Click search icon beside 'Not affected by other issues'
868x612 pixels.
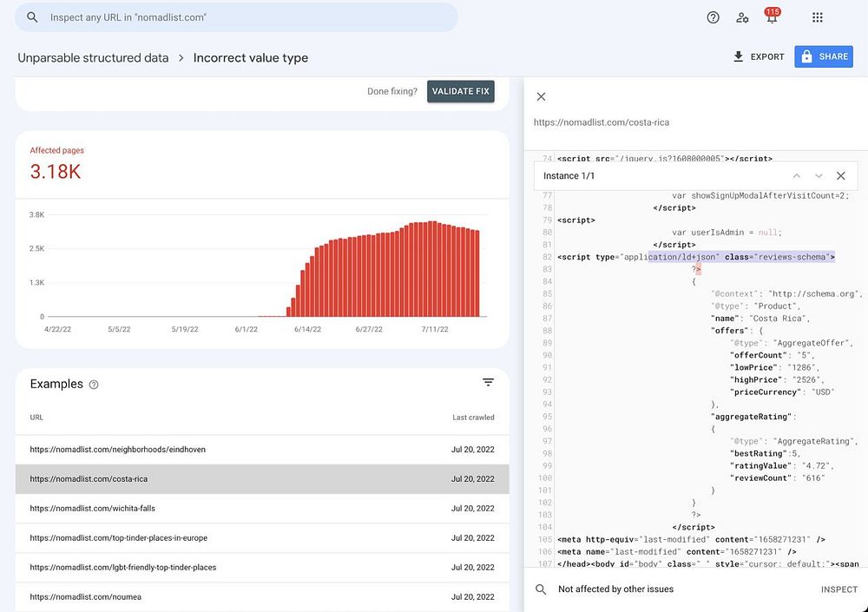tap(541, 589)
